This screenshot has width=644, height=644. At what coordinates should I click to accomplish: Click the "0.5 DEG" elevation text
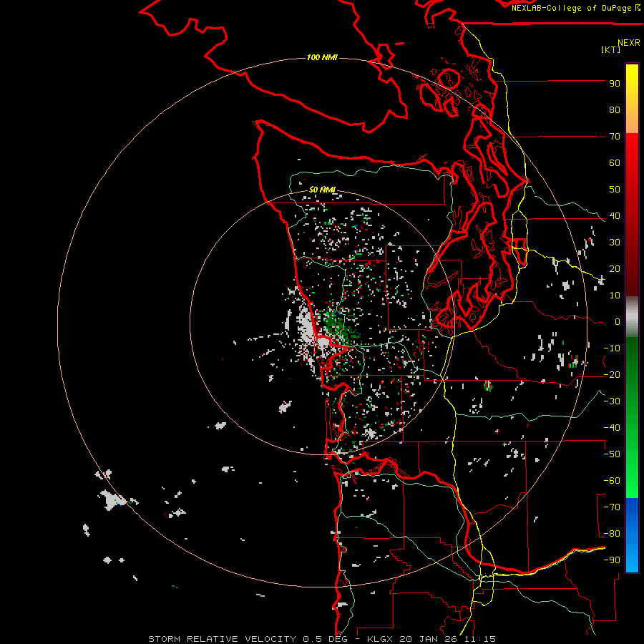coord(326,639)
